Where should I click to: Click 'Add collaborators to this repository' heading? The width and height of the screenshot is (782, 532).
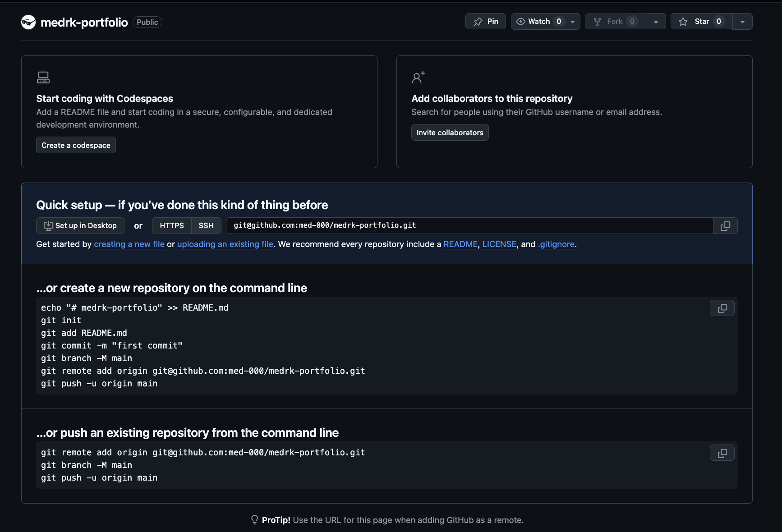(x=492, y=99)
